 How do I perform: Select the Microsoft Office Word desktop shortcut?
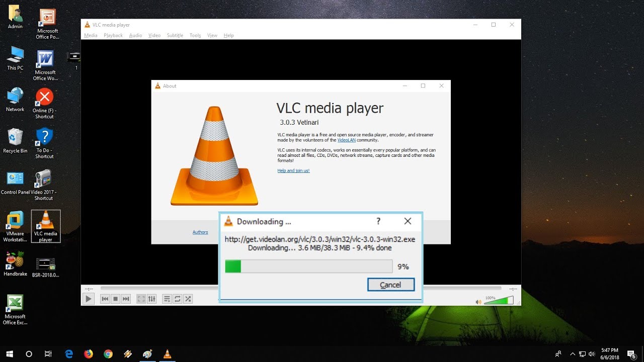46,65
